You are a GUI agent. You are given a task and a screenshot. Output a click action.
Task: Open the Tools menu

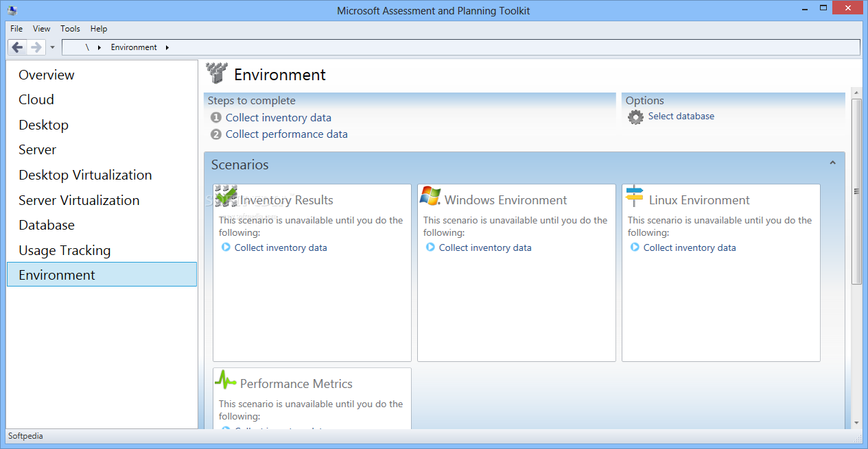[x=70, y=29]
